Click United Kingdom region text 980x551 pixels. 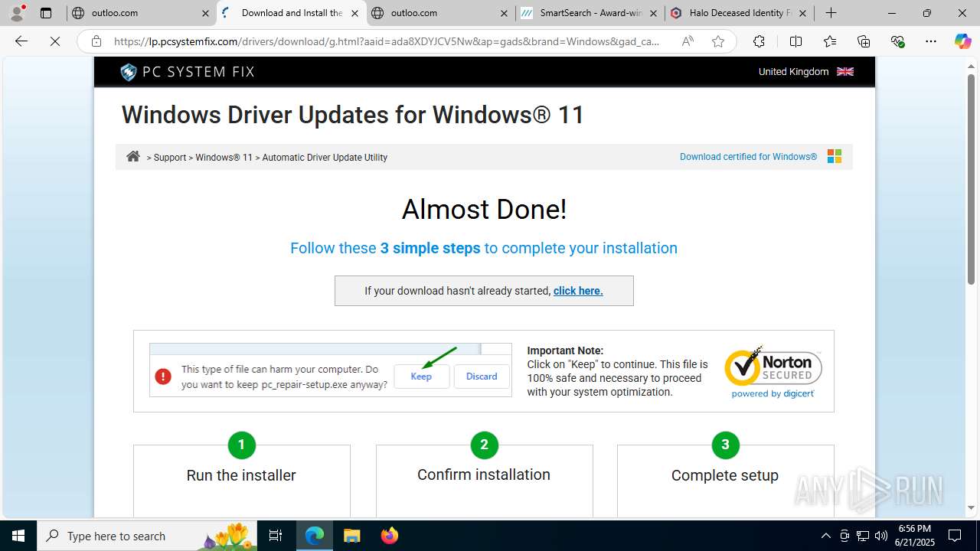[x=793, y=71]
